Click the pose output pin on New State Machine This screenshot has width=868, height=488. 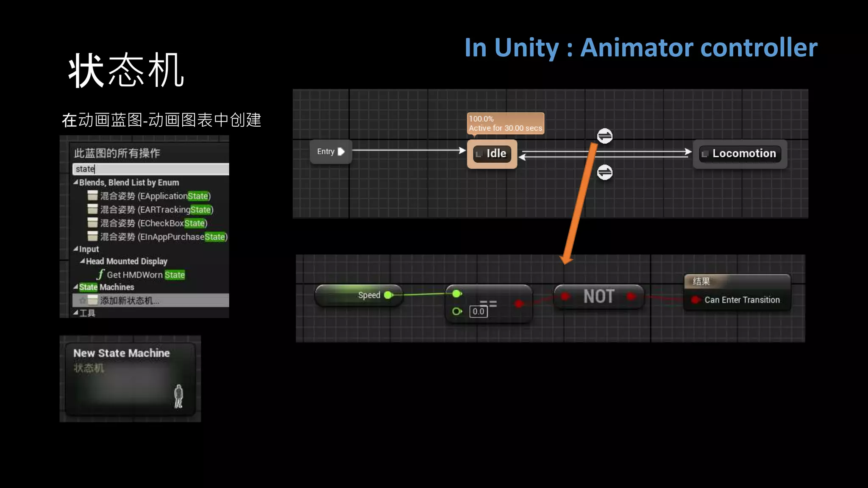click(178, 396)
